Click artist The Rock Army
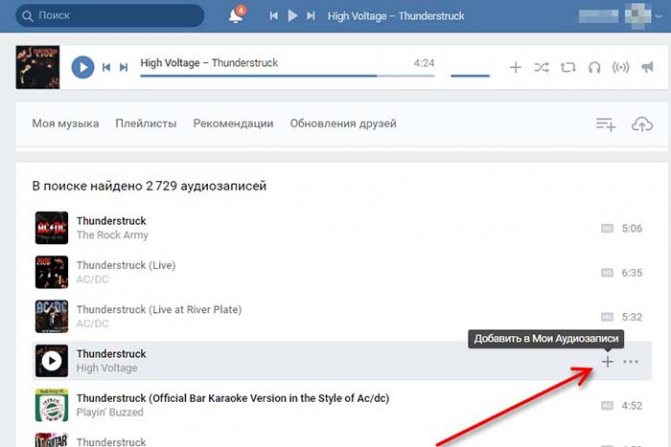 [x=113, y=235]
